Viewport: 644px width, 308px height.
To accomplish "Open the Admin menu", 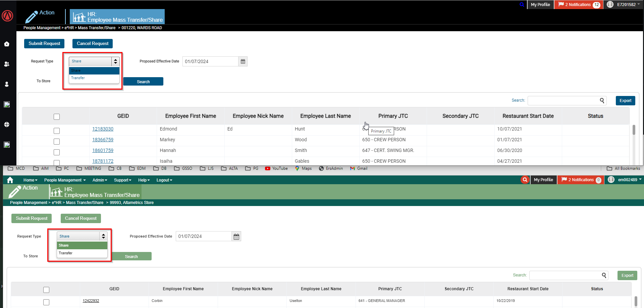I will pyautogui.click(x=100, y=180).
